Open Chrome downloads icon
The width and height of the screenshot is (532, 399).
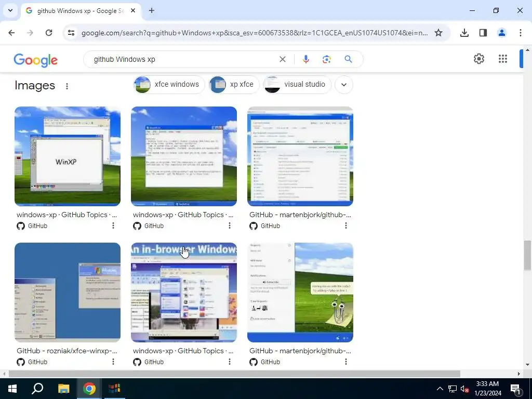point(464,33)
